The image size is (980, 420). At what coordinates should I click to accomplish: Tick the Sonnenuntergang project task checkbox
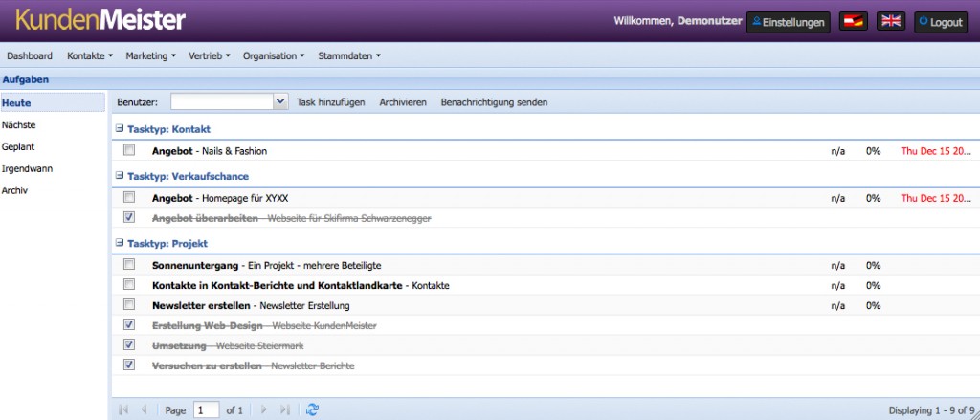pos(129,265)
